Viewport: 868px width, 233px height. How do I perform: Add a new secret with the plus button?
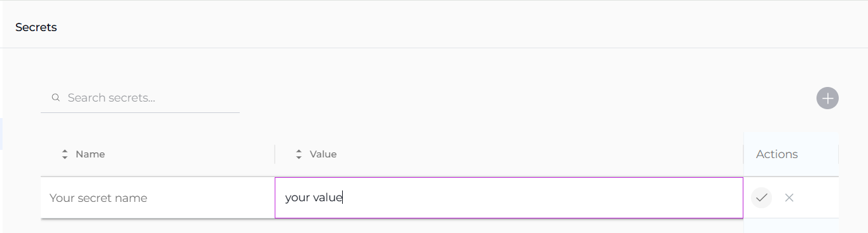(827, 98)
